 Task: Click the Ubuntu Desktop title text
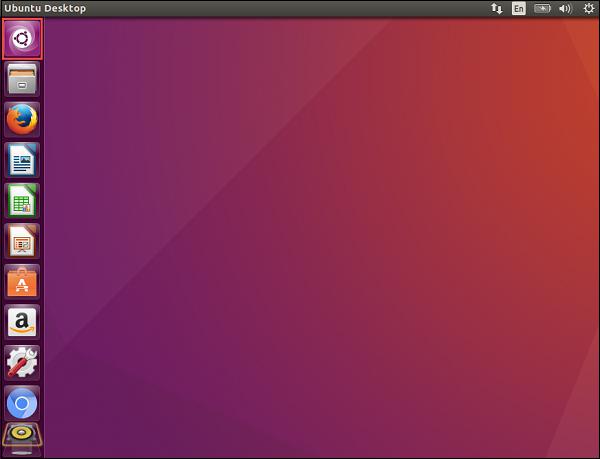45,8
